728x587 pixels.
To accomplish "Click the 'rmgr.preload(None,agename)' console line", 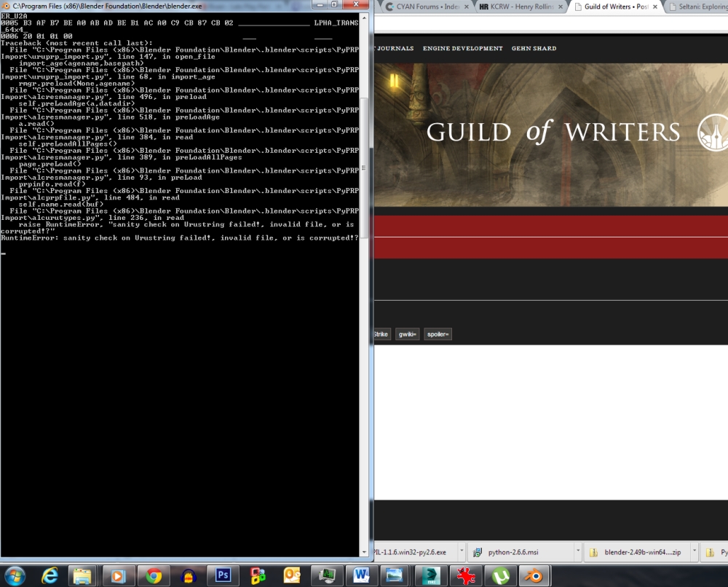I will click(x=76, y=84).
